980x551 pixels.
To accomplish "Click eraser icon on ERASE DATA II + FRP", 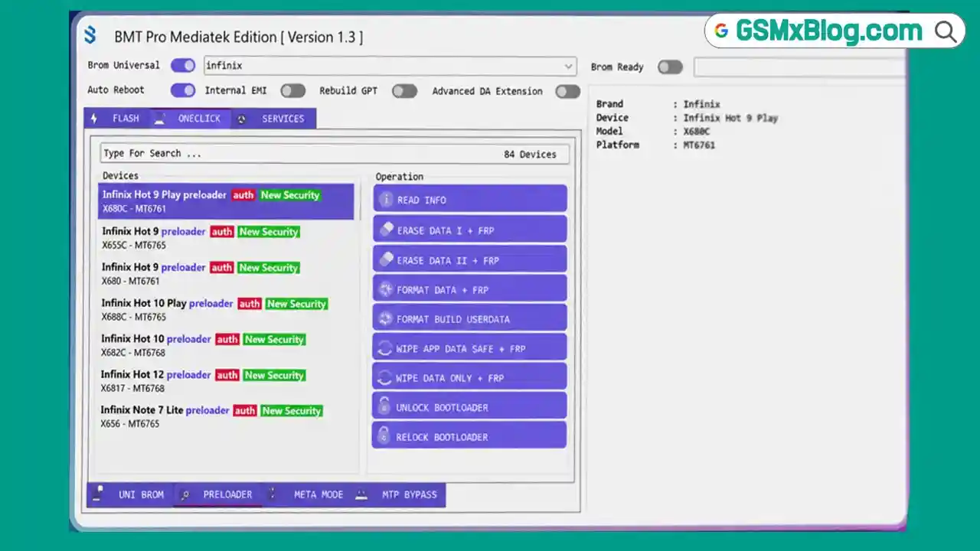I will [x=386, y=259].
